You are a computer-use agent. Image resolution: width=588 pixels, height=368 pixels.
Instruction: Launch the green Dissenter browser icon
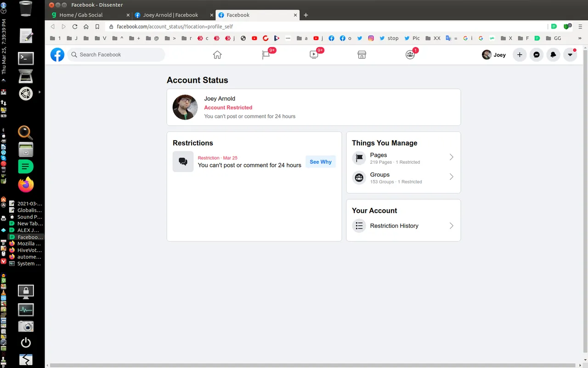pyautogui.click(x=26, y=166)
